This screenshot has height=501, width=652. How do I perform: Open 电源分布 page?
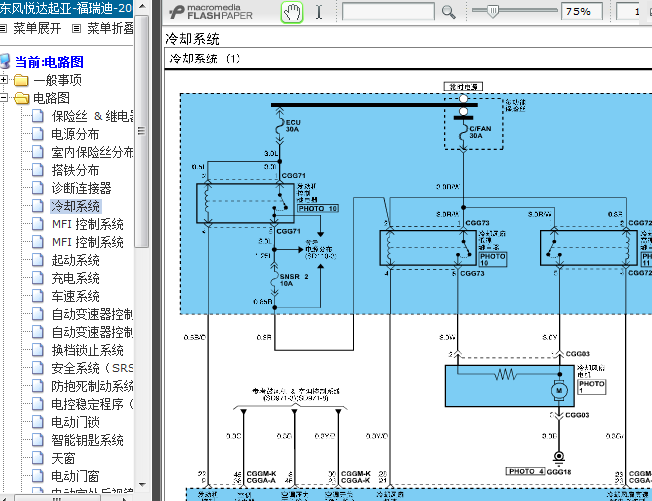pyautogui.click(x=75, y=134)
